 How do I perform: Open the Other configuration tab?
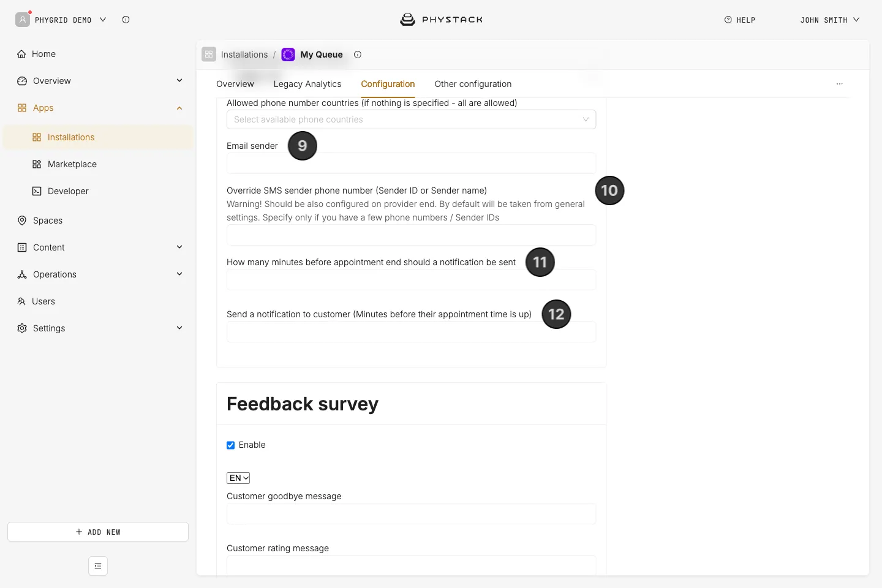[x=473, y=84]
